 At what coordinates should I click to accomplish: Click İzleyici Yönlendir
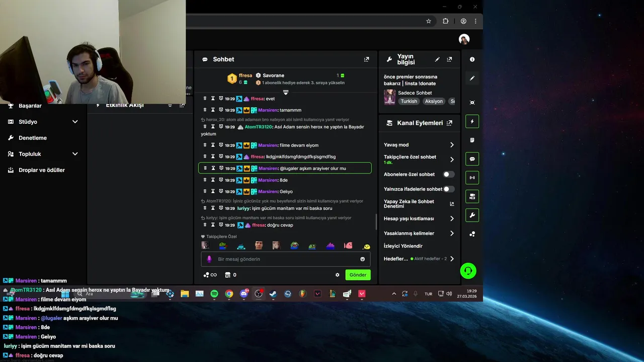(x=403, y=246)
